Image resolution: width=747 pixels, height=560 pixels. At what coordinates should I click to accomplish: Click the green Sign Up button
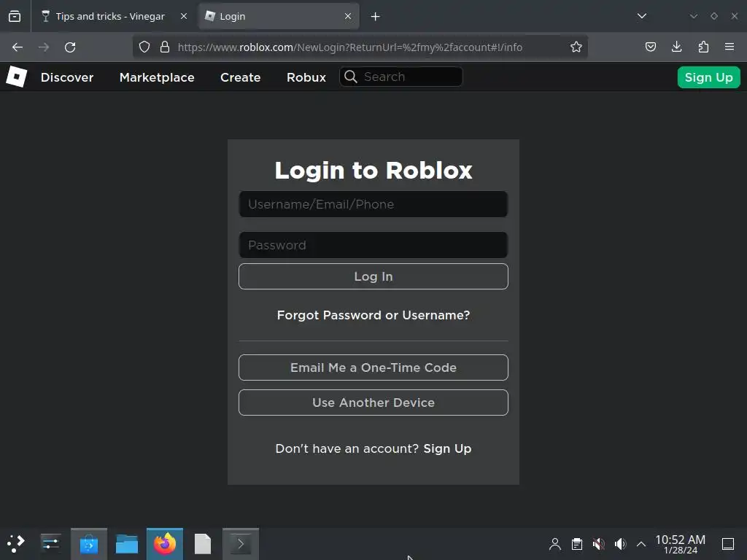click(x=708, y=77)
